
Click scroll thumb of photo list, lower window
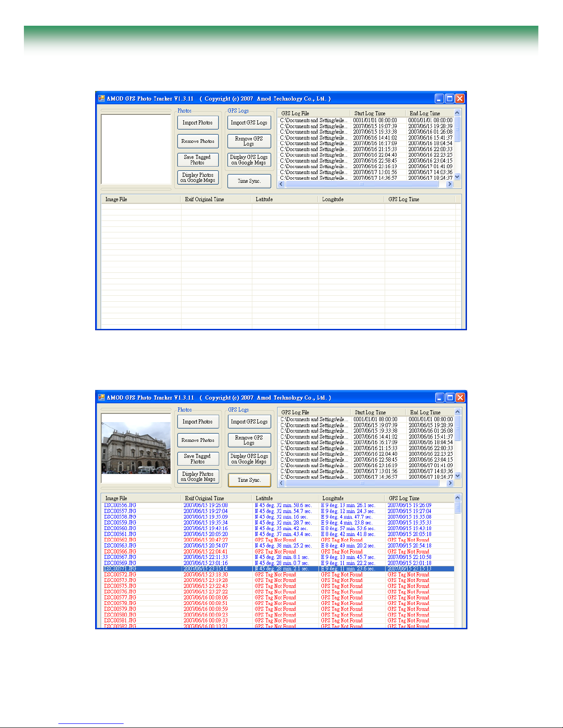tap(457, 508)
